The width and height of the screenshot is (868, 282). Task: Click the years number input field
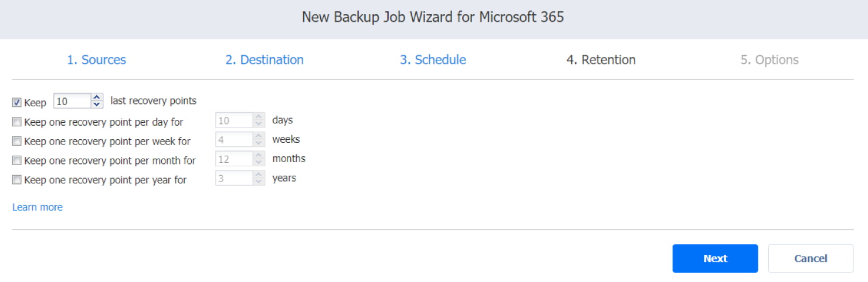[x=234, y=178]
